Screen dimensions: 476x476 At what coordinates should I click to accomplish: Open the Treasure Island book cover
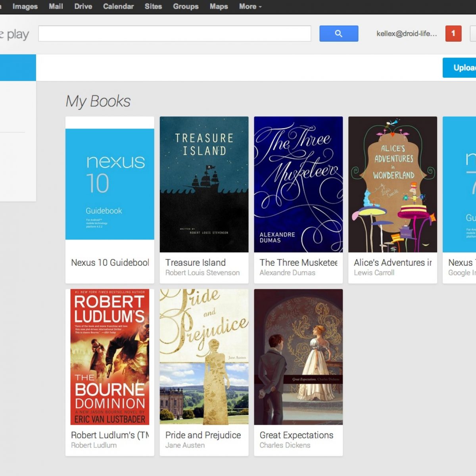click(x=204, y=184)
